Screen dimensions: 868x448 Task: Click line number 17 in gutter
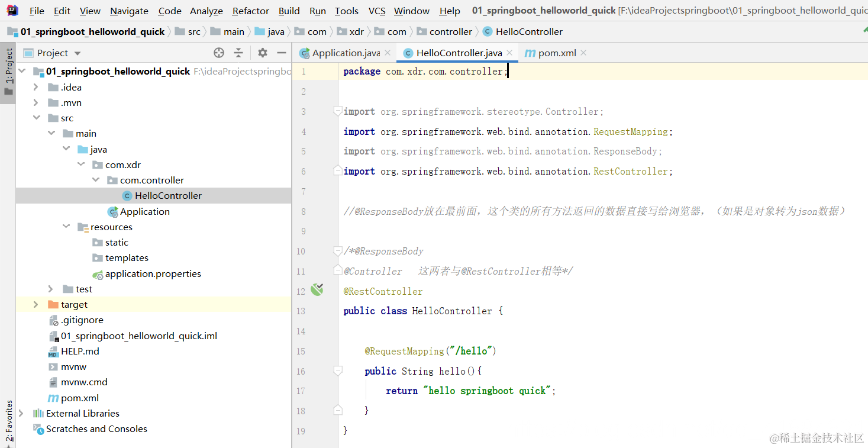coord(301,391)
